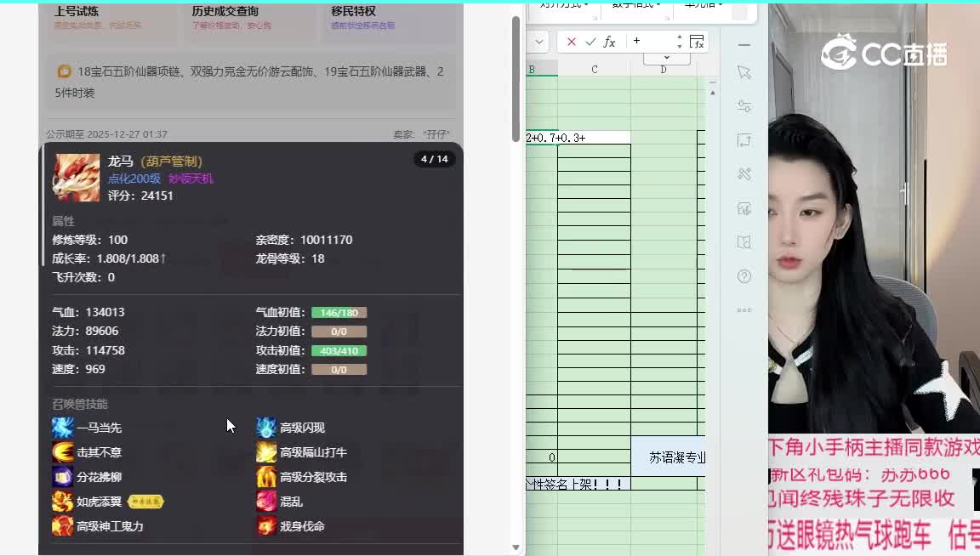Click the 高级闪现 skill icon

266,428
